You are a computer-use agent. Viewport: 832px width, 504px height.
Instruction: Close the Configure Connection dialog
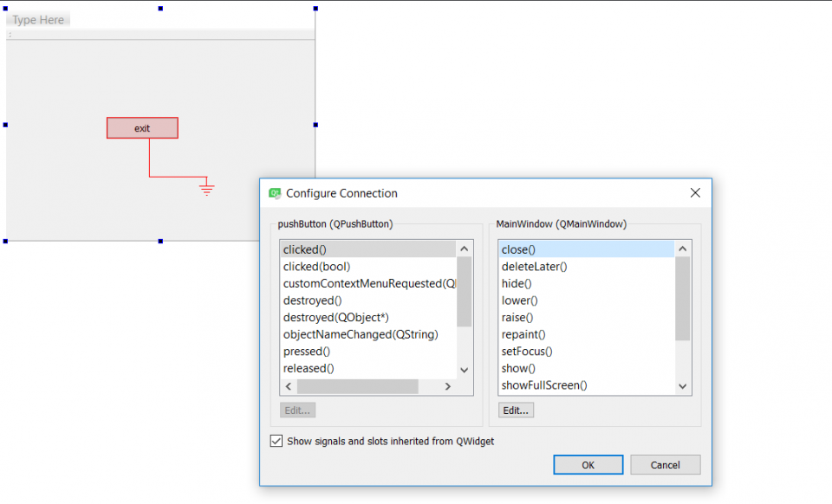point(695,193)
